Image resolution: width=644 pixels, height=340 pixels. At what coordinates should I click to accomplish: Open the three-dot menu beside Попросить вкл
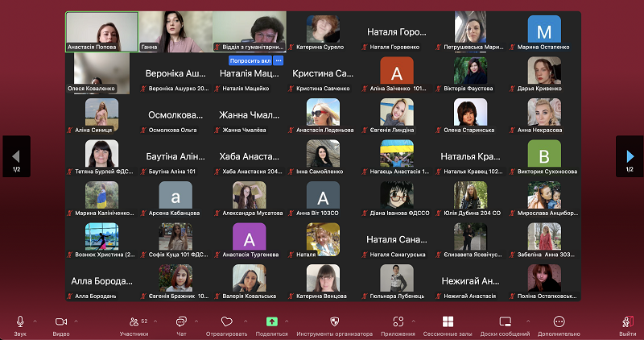[x=279, y=60]
